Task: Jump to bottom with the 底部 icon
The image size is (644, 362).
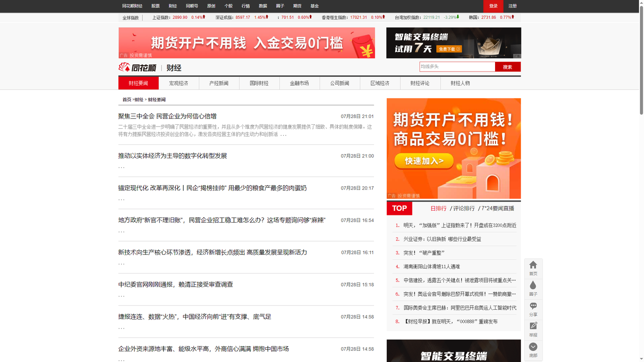Action: (533, 350)
